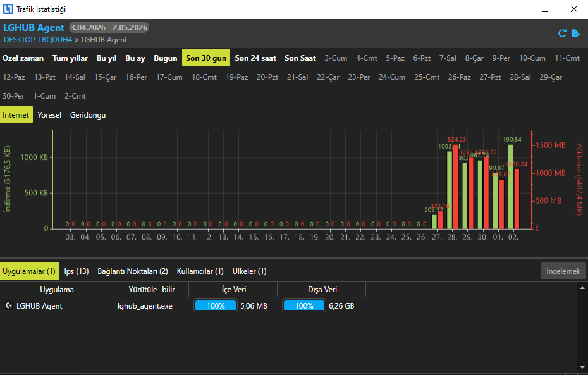The width and height of the screenshot is (588, 375).
Task: Click the LGHUB Agent header title
Action: [34, 28]
